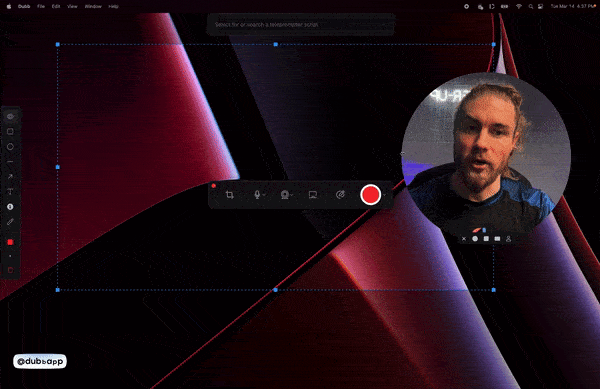Select the arrow drawing tool
This screenshot has width=600, height=389.
tap(10, 176)
